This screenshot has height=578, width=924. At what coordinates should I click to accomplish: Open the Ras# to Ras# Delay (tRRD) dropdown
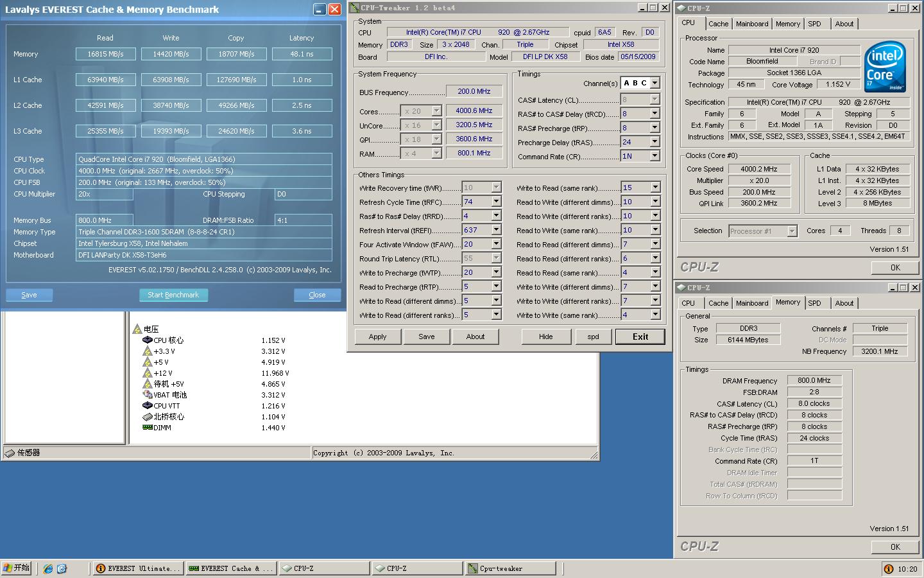[496, 216]
